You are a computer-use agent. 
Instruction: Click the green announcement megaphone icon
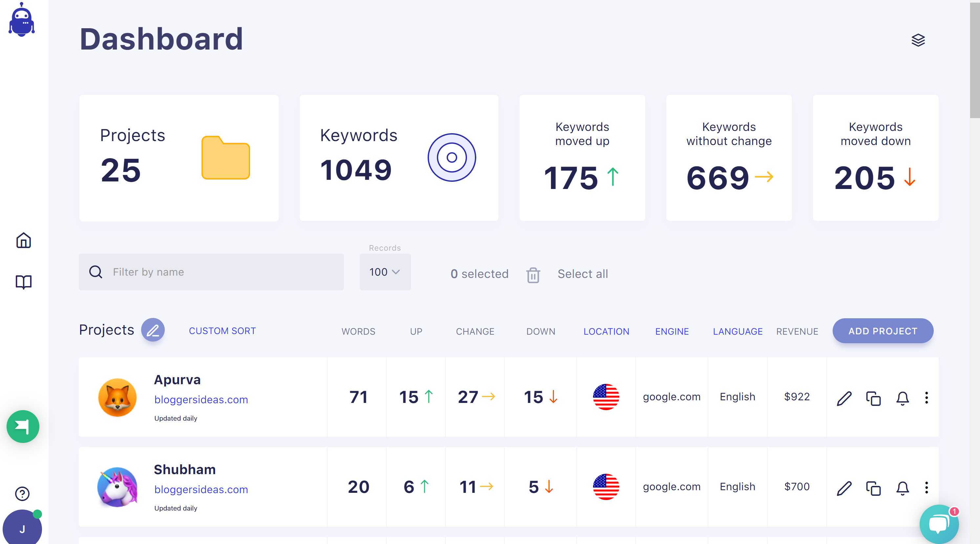23,427
